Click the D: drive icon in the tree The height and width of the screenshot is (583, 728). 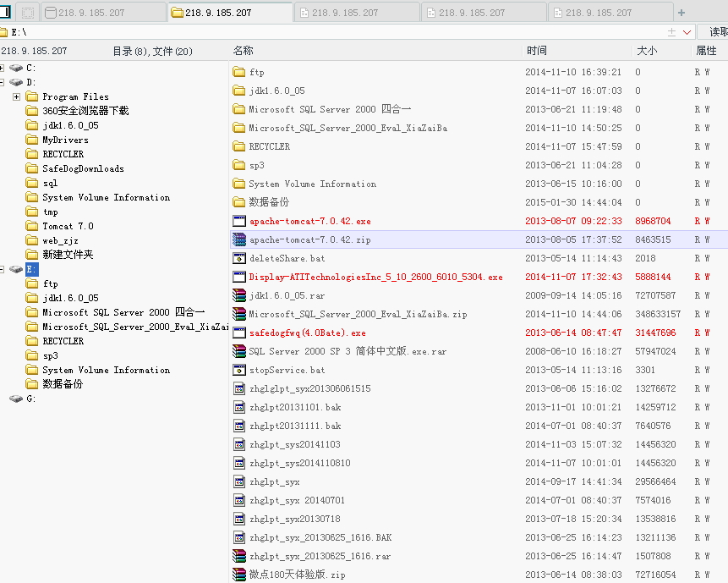[16, 82]
